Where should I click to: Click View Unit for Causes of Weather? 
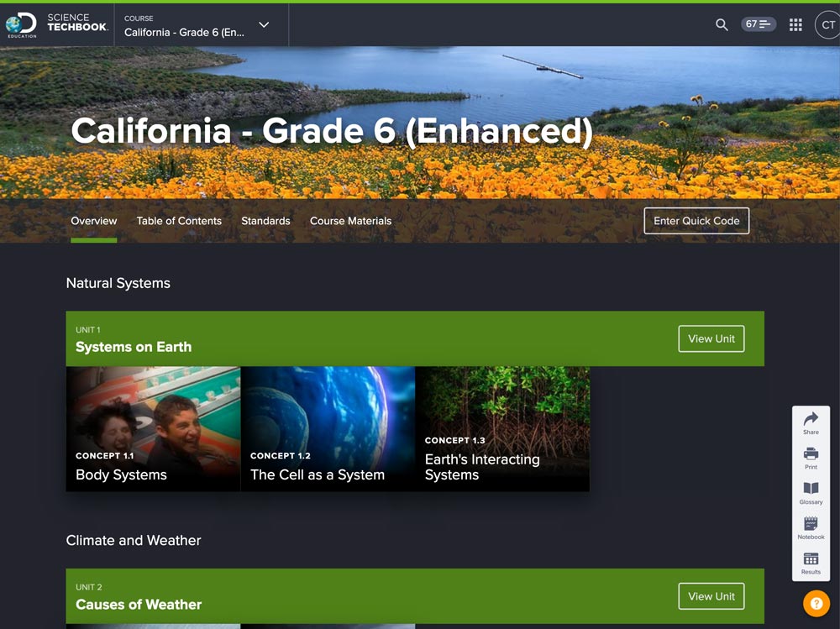pyautogui.click(x=711, y=596)
